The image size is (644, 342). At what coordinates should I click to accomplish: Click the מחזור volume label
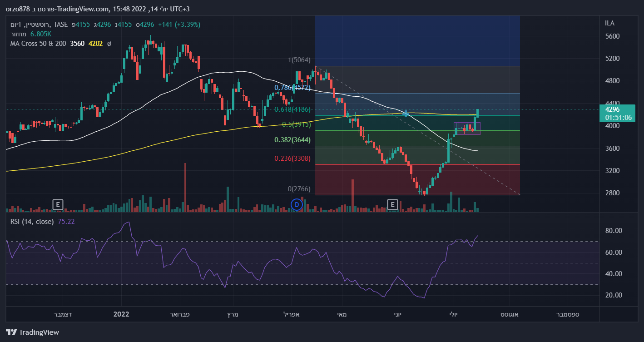19,34
